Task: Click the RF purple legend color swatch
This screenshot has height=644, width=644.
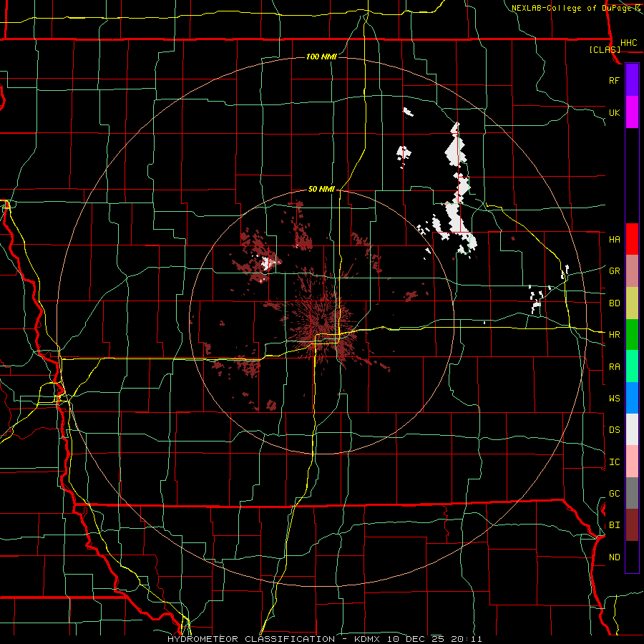Action: pos(632,80)
